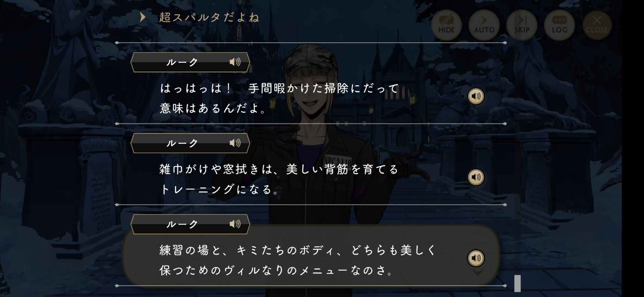This screenshot has height=297, width=644.
Task: Click the log scrollbar handle at bottom
Action: (517, 283)
